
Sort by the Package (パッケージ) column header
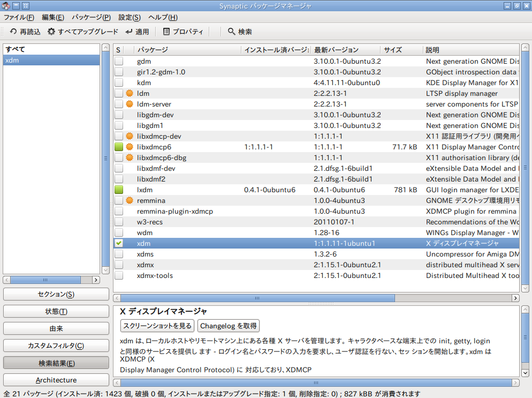click(x=187, y=50)
